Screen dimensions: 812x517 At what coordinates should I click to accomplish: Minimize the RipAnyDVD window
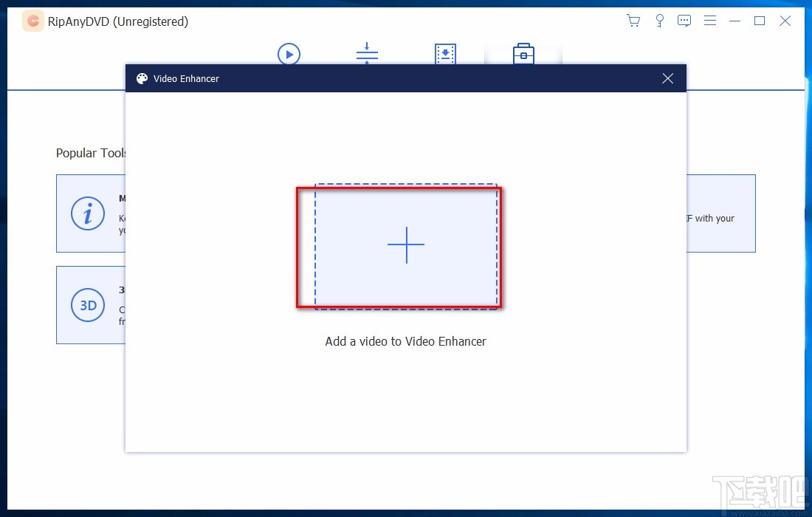[x=734, y=21]
